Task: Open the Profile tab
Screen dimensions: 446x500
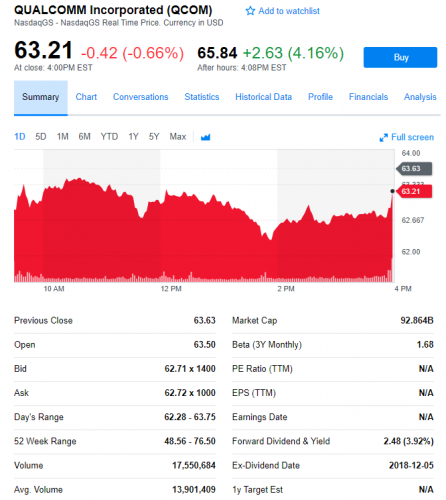Action: (320, 97)
